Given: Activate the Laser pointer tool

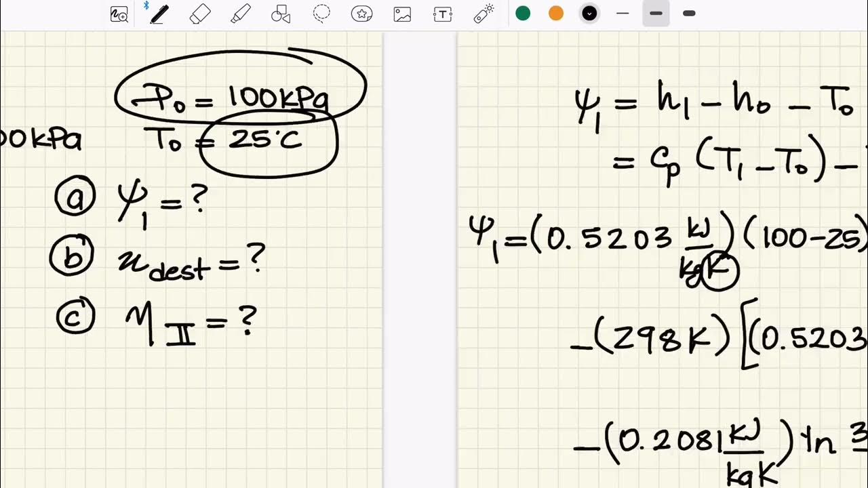Looking at the screenshot, I should pyautogui.click(x=484, y=14).
